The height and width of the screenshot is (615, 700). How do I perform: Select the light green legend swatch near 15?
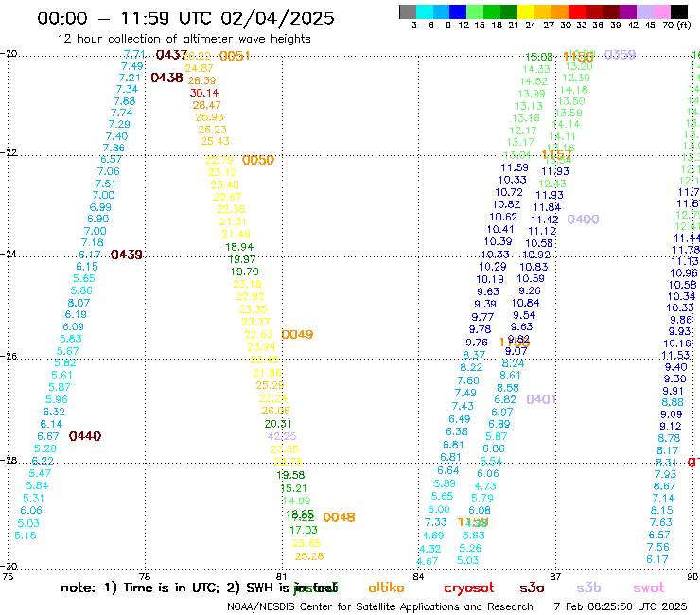pyautogui.click(x=475, y=11)
